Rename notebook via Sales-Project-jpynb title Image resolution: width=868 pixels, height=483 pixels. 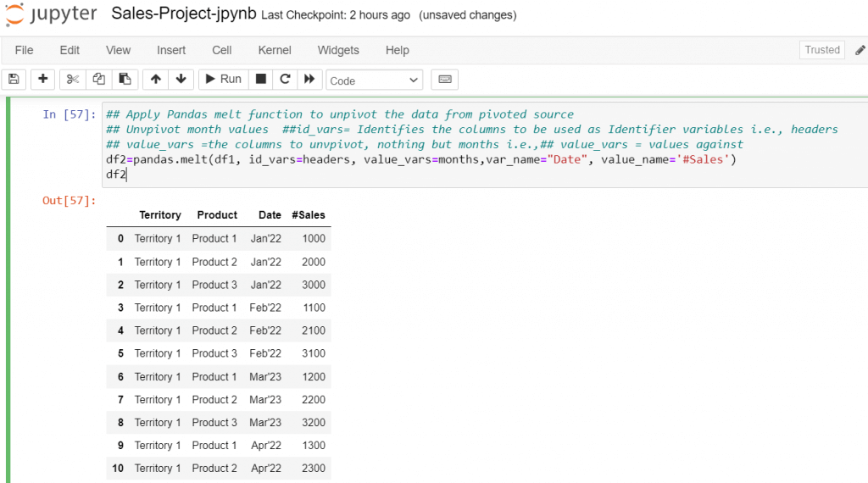tap(184, 15)
